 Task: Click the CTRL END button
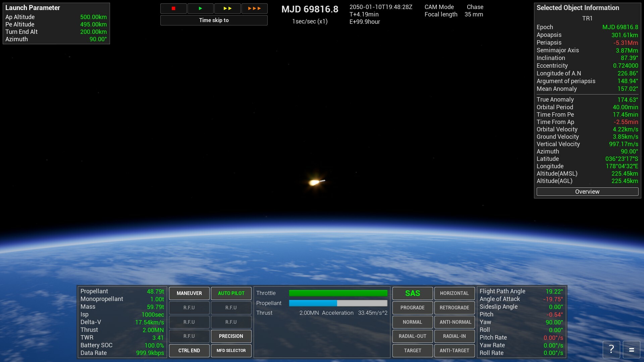[189, 351]
